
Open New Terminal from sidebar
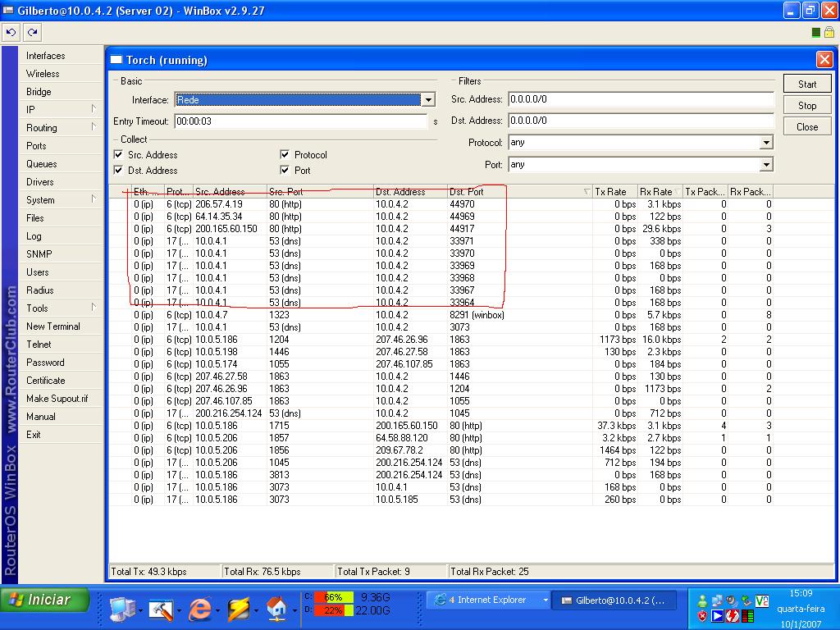point(61,326)
